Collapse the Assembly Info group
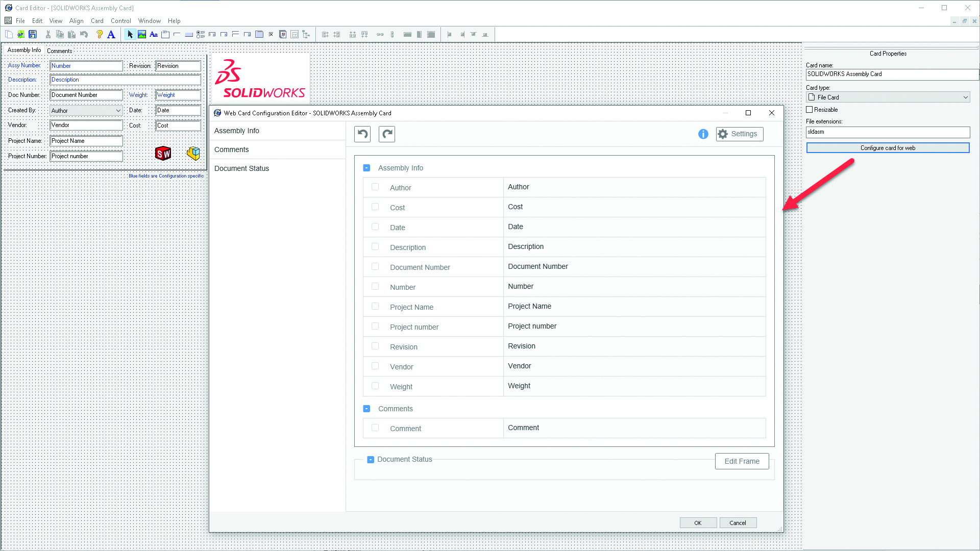 tap(366, 168)
